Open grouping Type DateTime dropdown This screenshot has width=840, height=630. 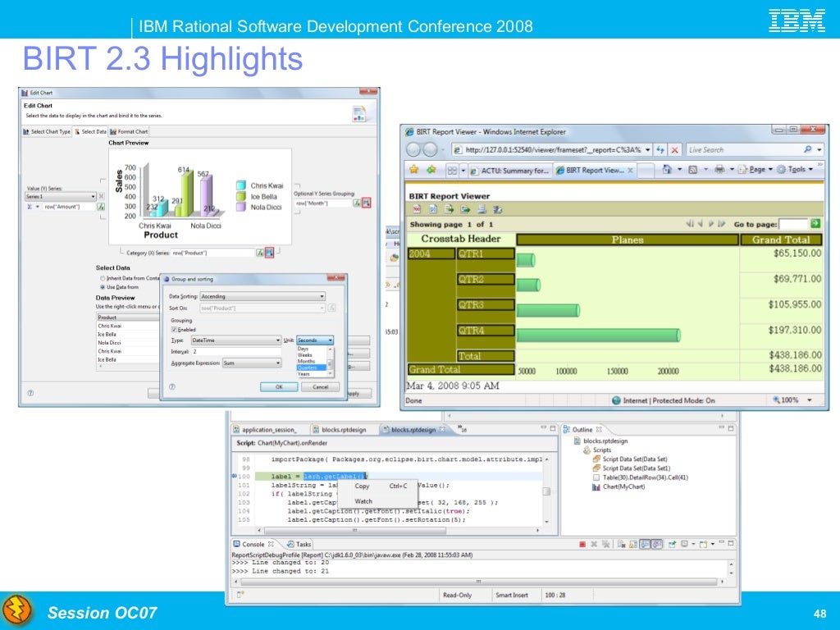pos(236,340)
